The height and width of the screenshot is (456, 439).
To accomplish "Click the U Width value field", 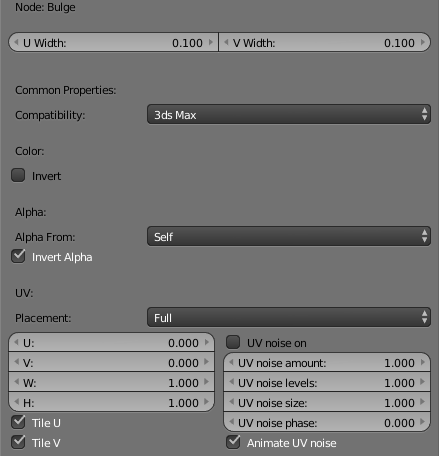I will 113,42.
